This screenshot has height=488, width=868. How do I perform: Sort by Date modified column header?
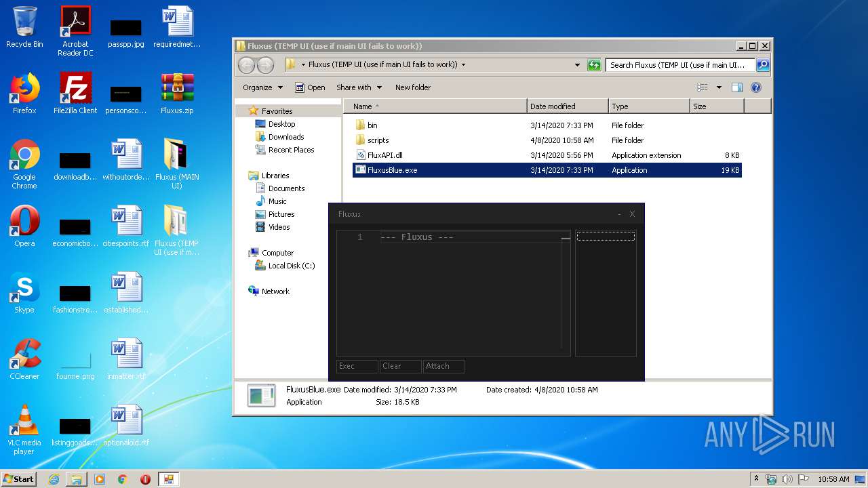568,106
